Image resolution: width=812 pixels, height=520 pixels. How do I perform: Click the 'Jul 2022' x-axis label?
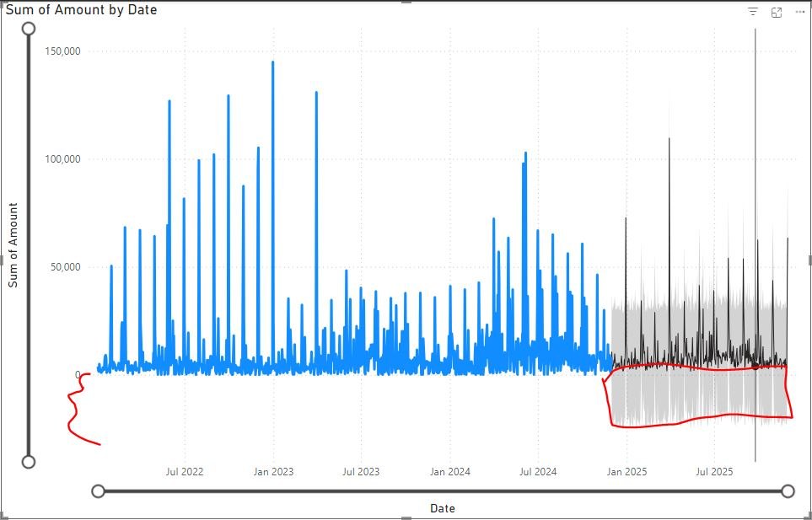pyautogui.click(x=185, y=472)
